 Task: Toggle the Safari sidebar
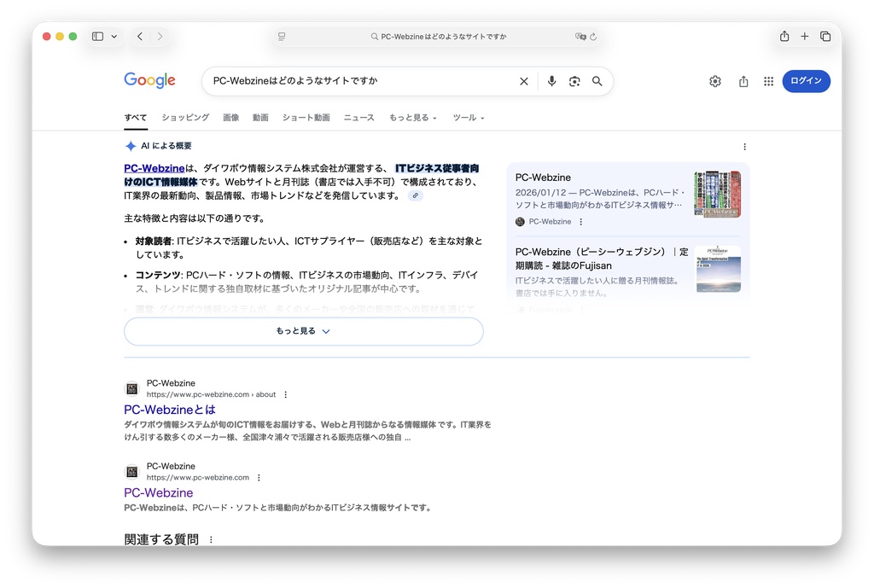(96, 36)
